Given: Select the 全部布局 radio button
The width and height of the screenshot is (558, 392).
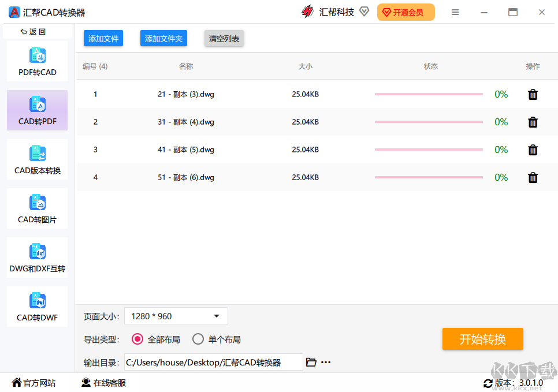Looking at the screenshot, I should click(x=137, y=339).
